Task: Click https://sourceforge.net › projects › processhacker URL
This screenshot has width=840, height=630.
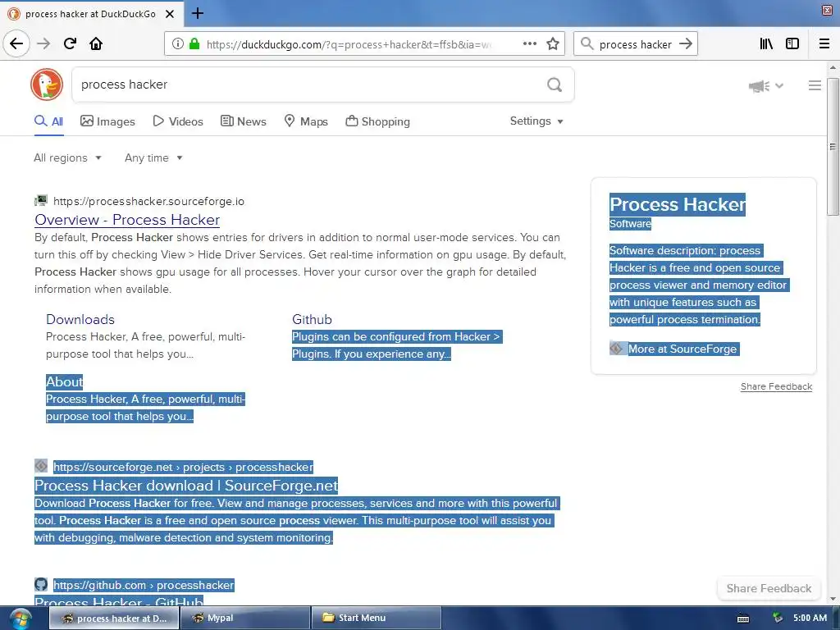Action: 183,467
